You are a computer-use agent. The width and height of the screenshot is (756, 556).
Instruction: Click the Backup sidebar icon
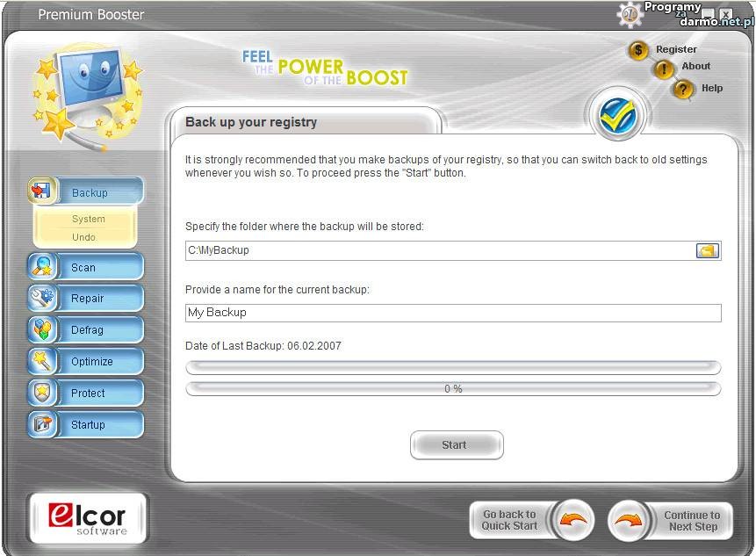(41, 191)
